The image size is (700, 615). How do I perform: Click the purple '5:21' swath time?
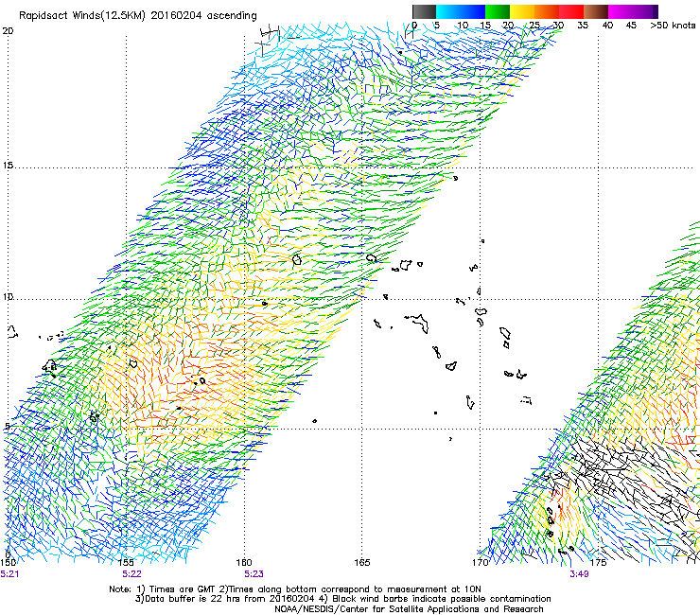(9, 574)
